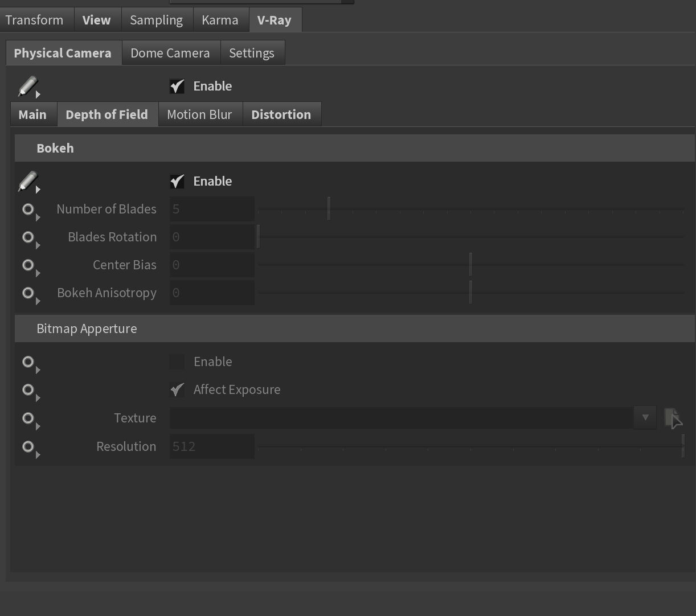Click the gear icon next to Texture
The image size is (696, 616).
click(x=28, y=418)
